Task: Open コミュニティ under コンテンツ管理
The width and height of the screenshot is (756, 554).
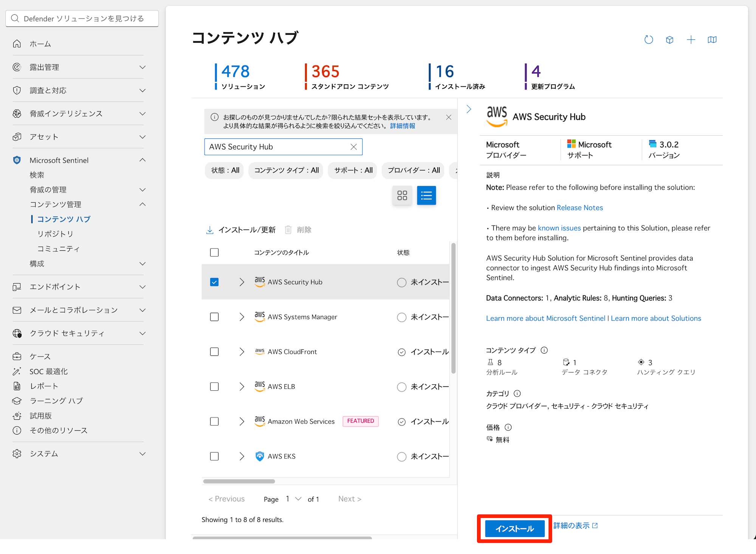Action: click(x=59, y=248)
